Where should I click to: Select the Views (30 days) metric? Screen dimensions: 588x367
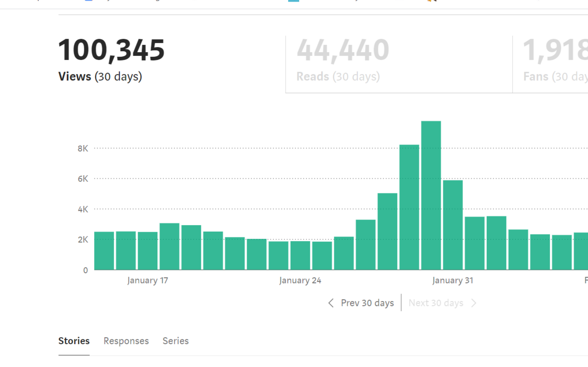point(100,76)
